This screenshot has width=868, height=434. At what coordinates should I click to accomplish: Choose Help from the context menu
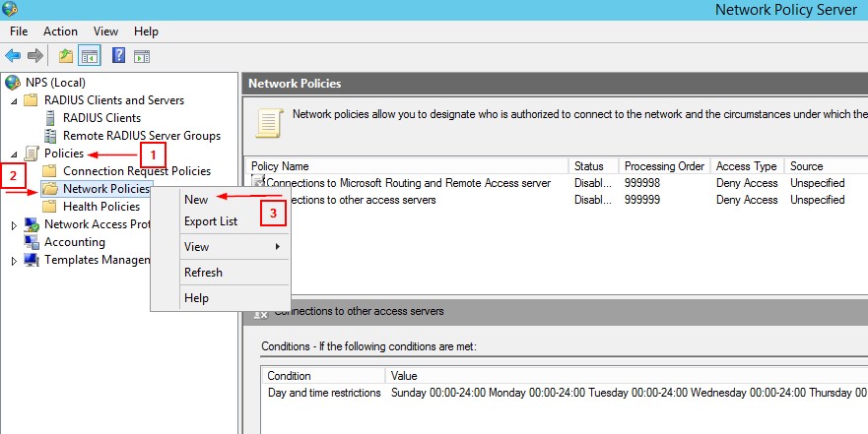tap(196, 298)
